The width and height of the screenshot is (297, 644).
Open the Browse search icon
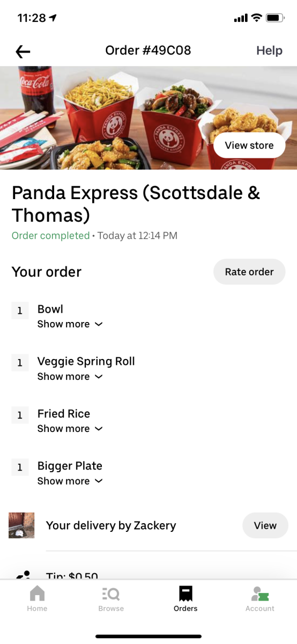point(111,594)
